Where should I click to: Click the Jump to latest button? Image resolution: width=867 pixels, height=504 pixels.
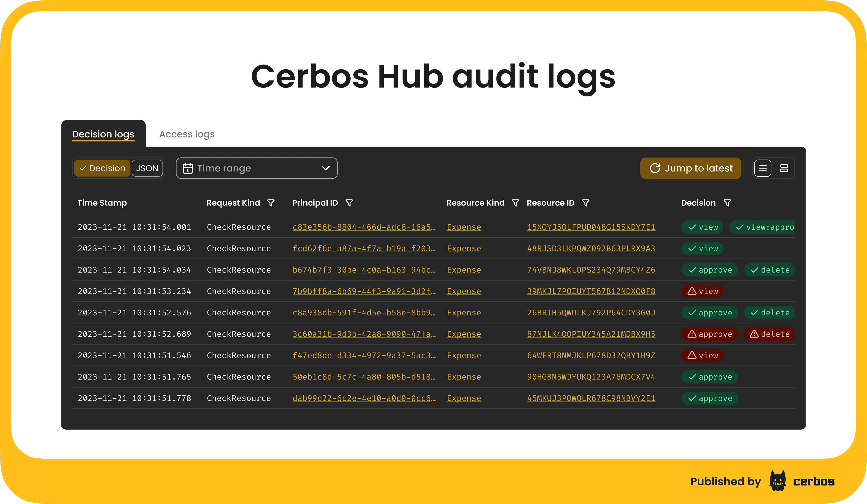690,168
